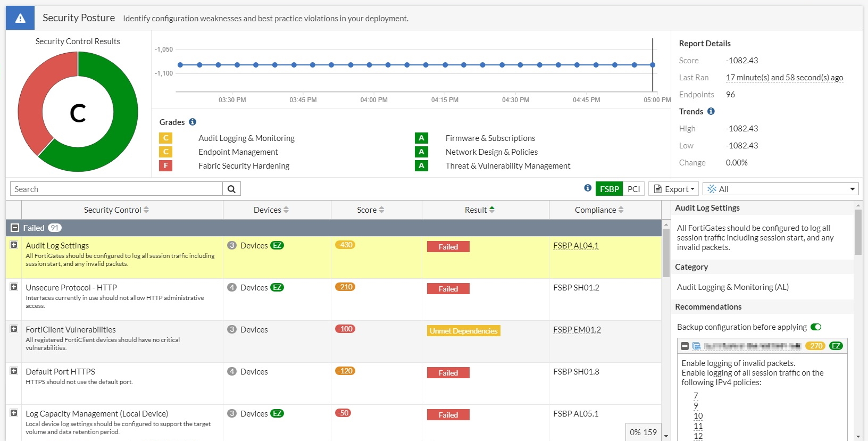Click the EZ badge in Audit Log Settings row

point(277,245)
